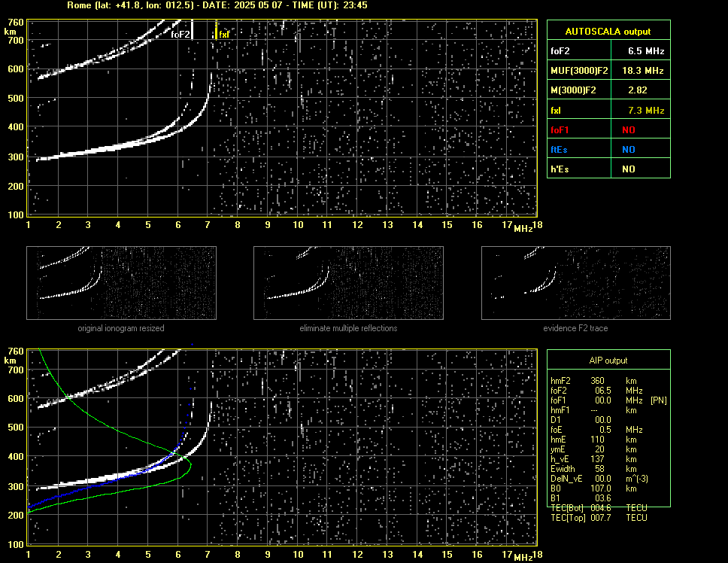Image resolution: width=728 pixels, height=563 pixels.
Task: Click the D1 00.0 row
Action: tap(581, 420)
